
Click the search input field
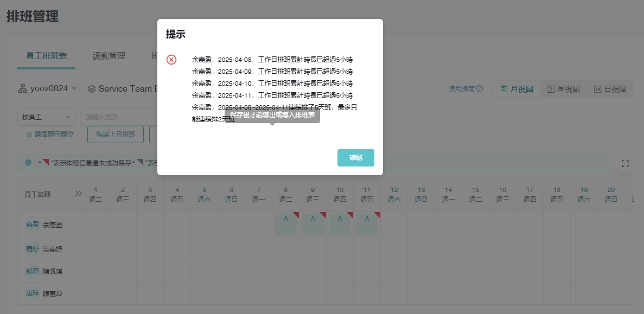[x=119, y=117]
